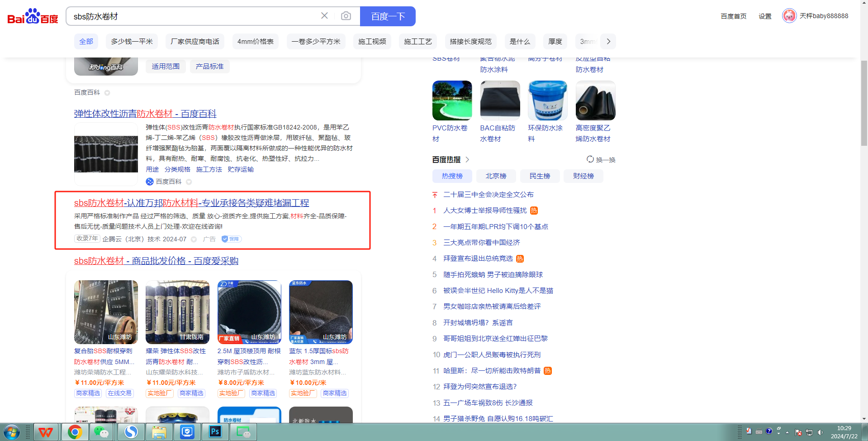Open the user avatar profile
This screenshot has width=868, height=441.
tap(789, 16)
